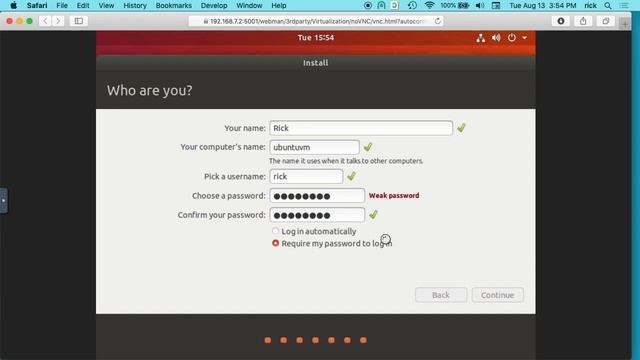The height and width of the screenshot is (360, 640).
Task: Click the Your name field
Action: [361, 128]
